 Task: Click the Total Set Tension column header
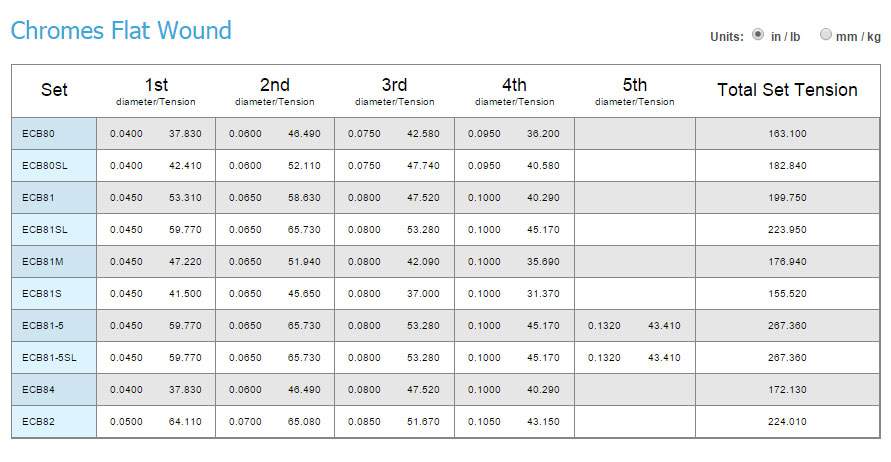click(787, 90)
